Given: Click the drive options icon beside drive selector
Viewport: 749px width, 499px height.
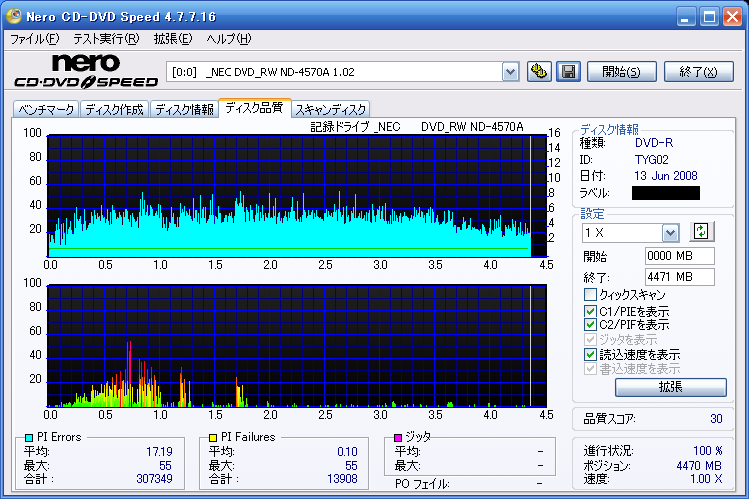Looking at the screenshot, I should [539, 72].
